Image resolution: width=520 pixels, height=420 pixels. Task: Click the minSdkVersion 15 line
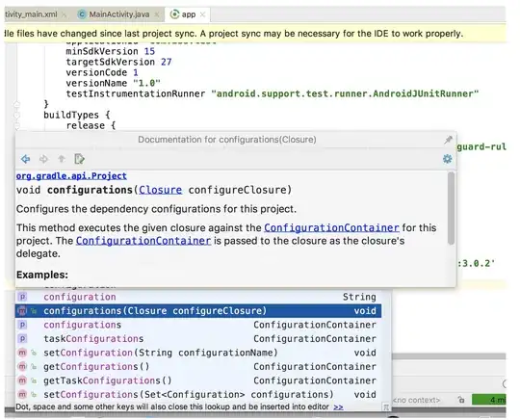[x=111, y=51]
